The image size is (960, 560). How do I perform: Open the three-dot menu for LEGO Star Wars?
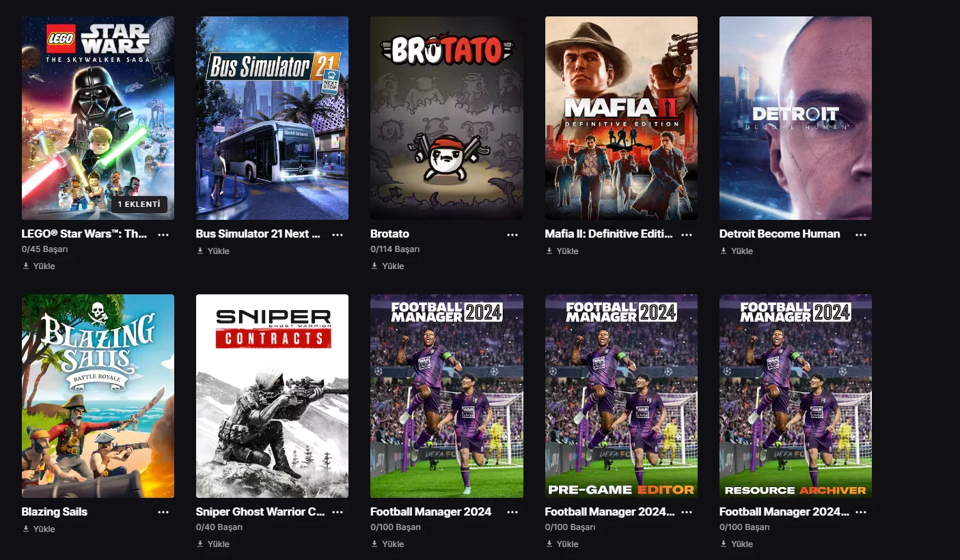163,234
